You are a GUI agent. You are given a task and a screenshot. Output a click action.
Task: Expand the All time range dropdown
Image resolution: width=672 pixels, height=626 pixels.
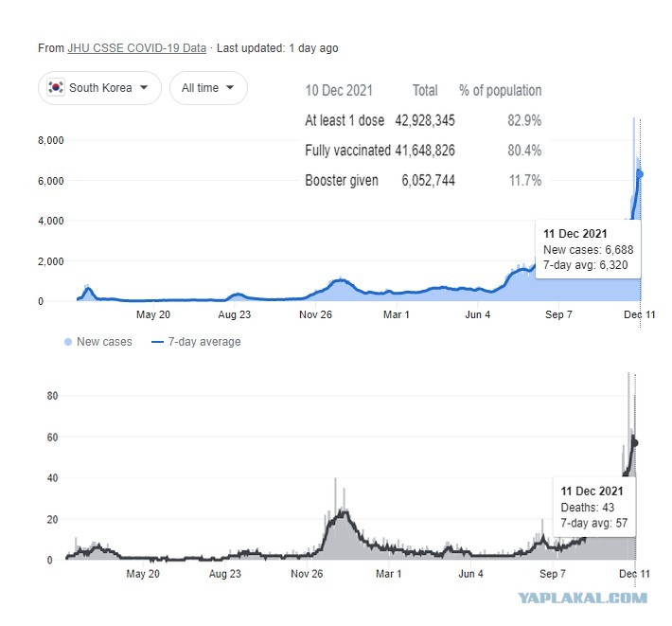click(x=208, y=88)
